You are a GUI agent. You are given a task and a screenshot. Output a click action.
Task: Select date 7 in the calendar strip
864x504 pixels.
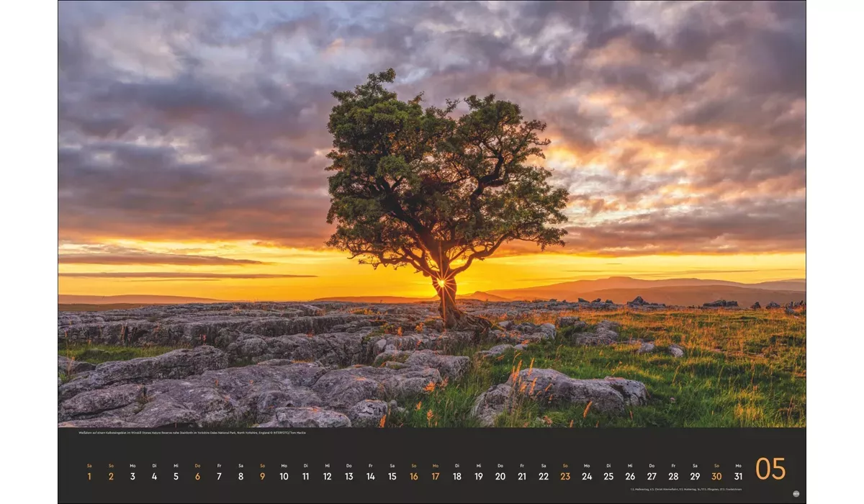(x=219, y=476)
